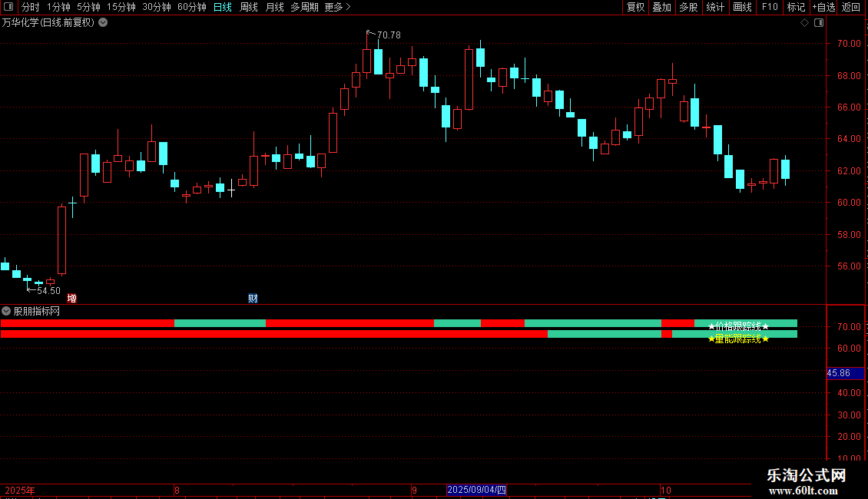The width and height of the screenshot is (868, 499).
Task: Add stock via +自选 button
Action: 823,7
